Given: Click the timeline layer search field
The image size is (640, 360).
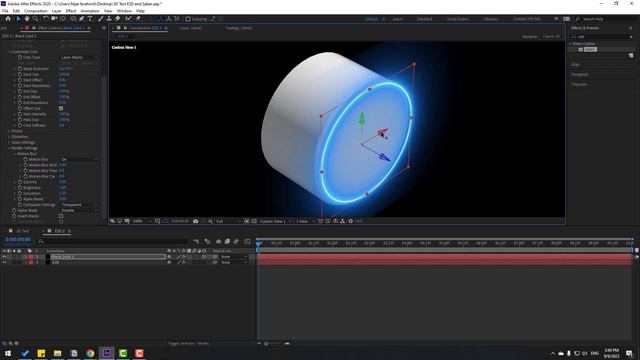Looking at the screenshot, I should (x=112, y=242).
